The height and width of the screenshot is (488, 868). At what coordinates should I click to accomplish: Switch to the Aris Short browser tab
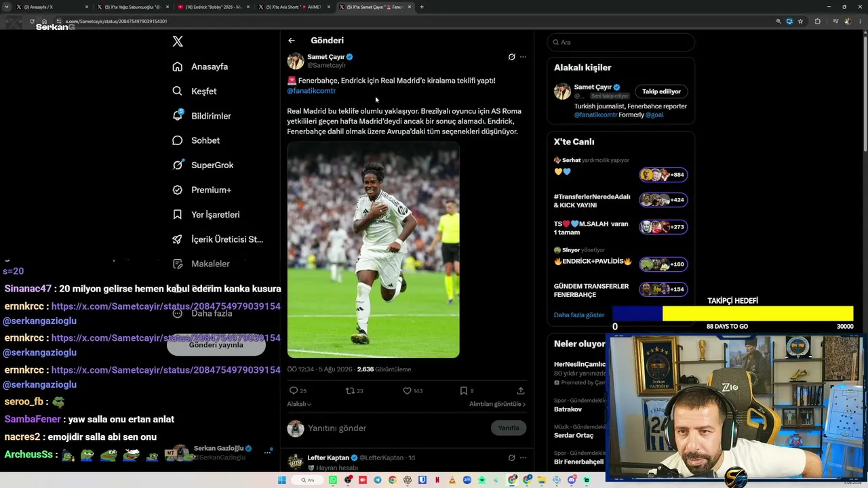point(294,7)
